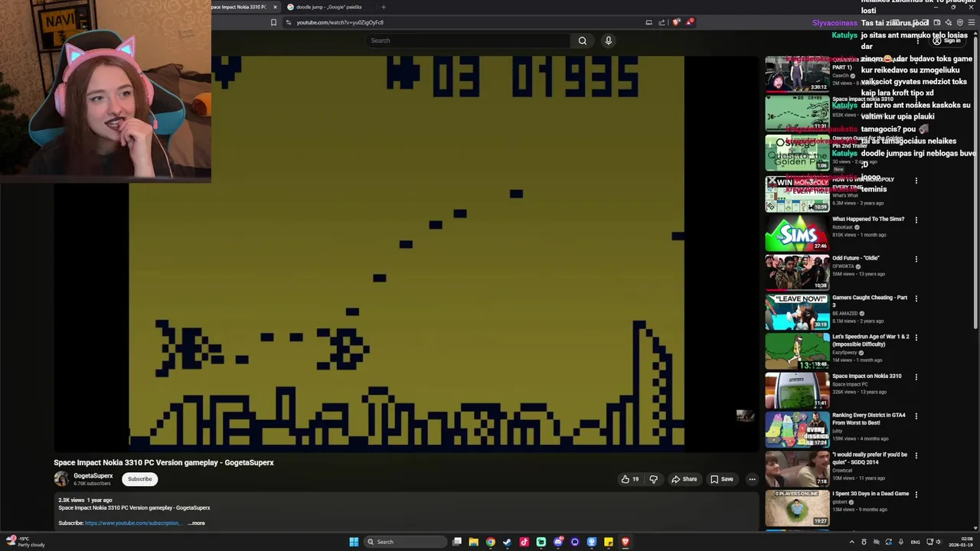This screenshot has width=980, height=551.
Task: Open options menu for SGDQ 2014 video
Action: tap(916, 455)
